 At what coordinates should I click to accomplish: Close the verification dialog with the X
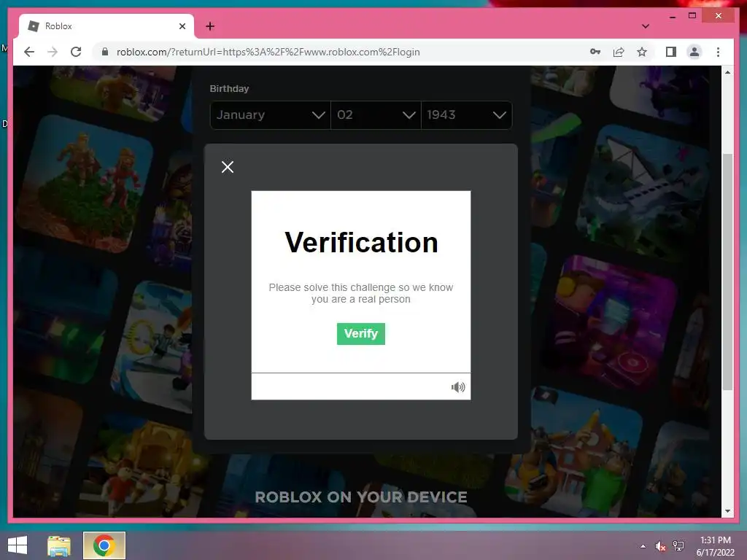[228, 167]
